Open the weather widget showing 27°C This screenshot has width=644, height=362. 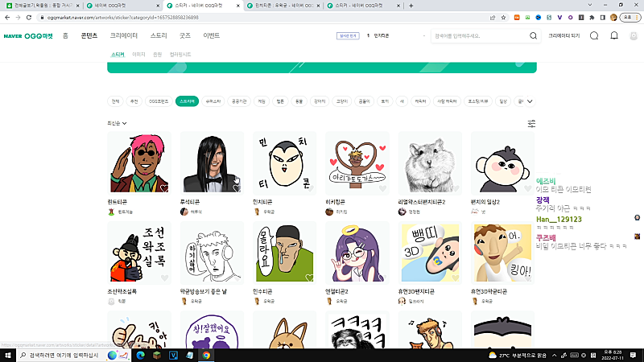pyautogui.click(x=518, y=355)
